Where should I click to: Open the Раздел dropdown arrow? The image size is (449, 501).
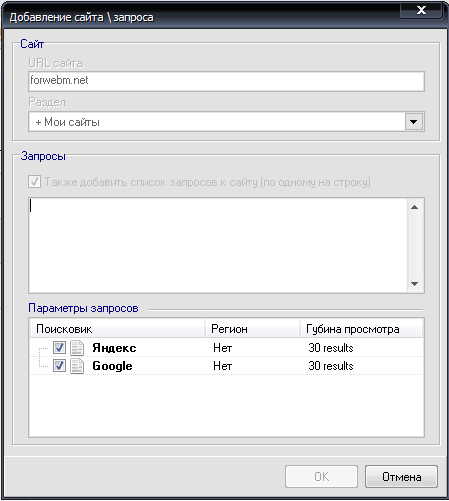pyautogui.click(x=414, y=122)
